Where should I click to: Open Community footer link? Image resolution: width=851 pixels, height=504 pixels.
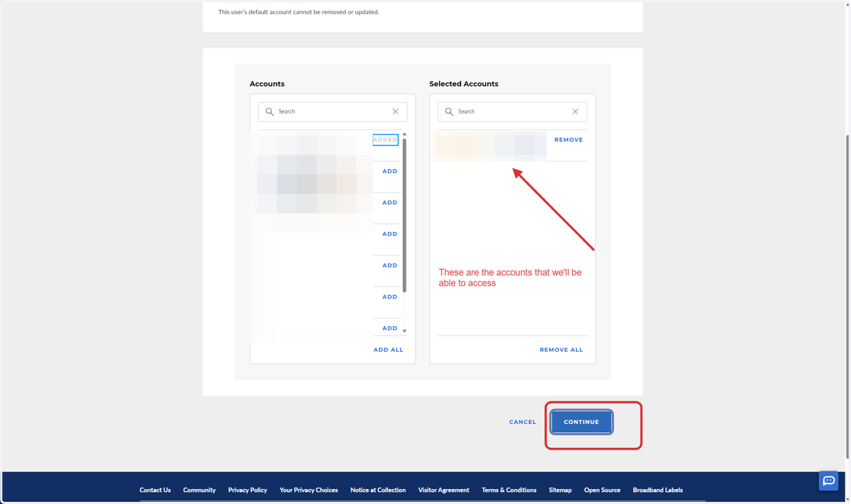point(199,490)
